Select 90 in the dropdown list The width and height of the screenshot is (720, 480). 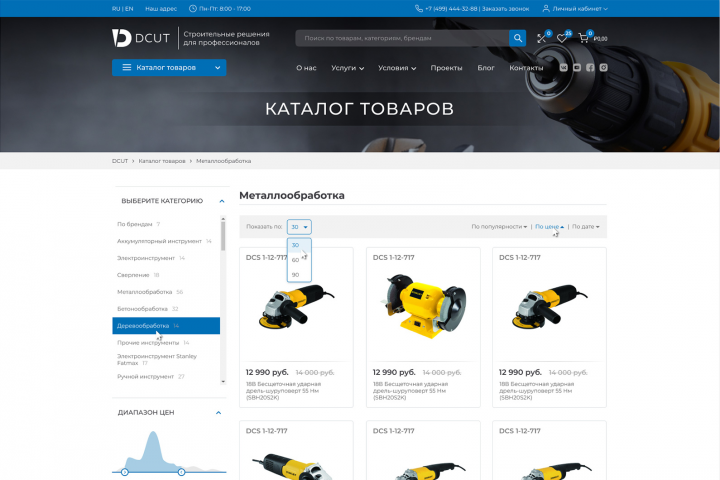point(299,275)
